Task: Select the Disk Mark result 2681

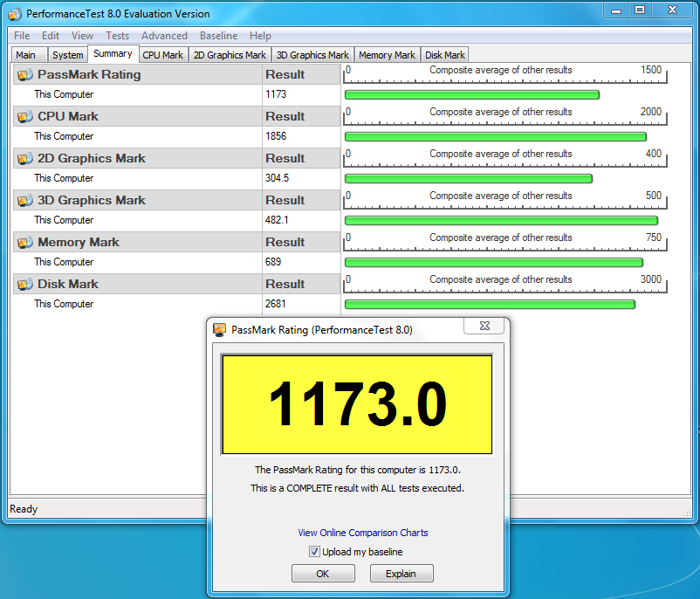Action: coord(276,304)
